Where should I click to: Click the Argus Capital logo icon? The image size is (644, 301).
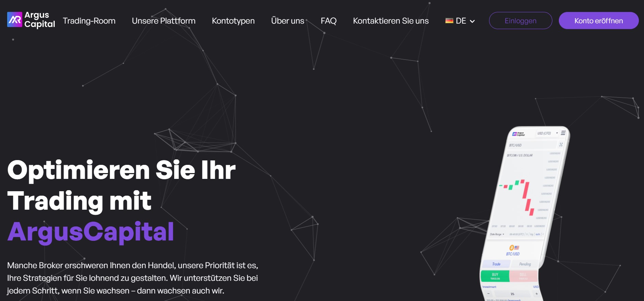(15, 20)
